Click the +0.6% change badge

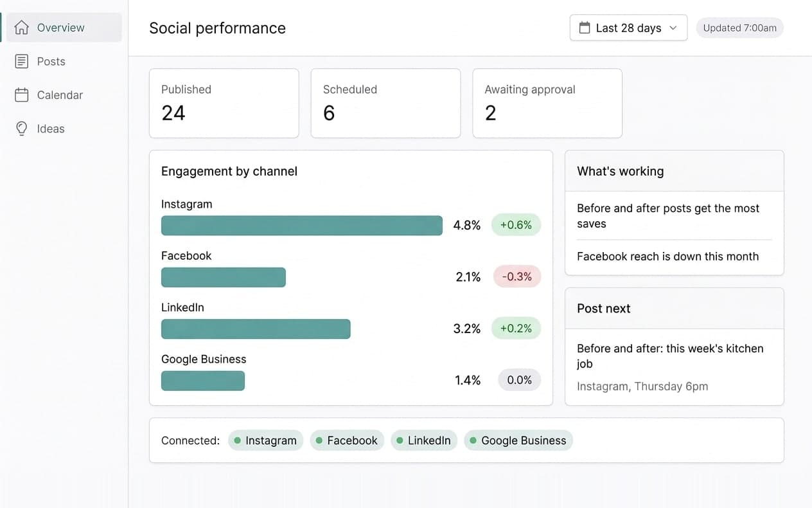coord(516,225)
